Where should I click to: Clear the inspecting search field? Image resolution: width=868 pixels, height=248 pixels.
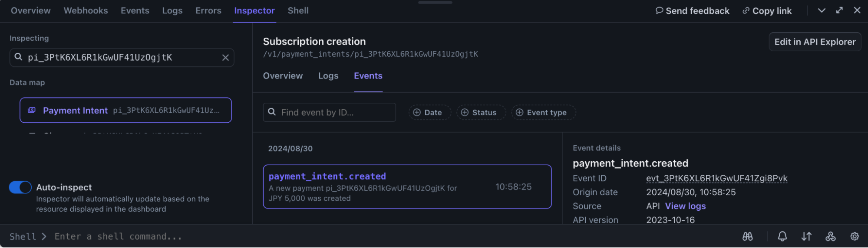pos(225,58)
